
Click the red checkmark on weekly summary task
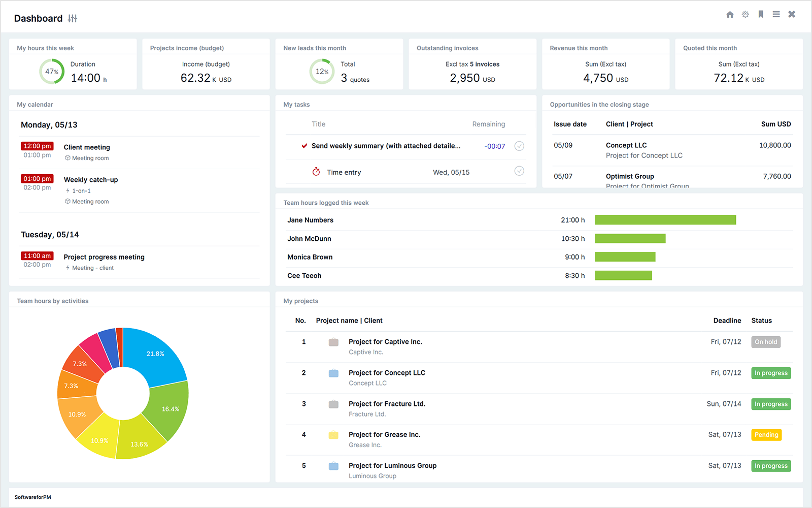[x=304, y=146]
